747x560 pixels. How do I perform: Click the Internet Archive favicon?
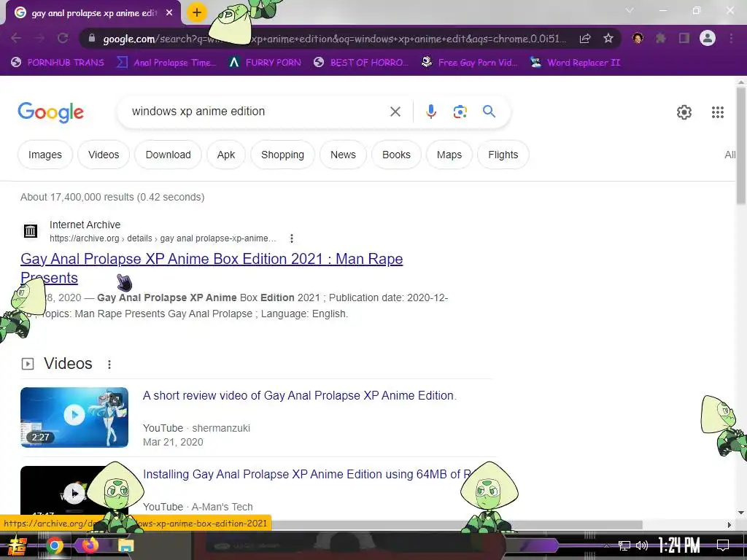click(31, 231)
